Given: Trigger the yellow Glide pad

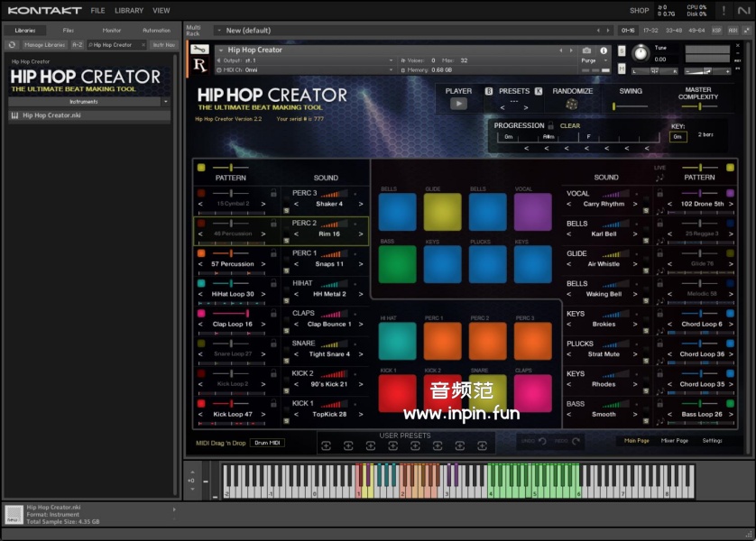Looking at the screenshot, I should click(x=442, y=212).
